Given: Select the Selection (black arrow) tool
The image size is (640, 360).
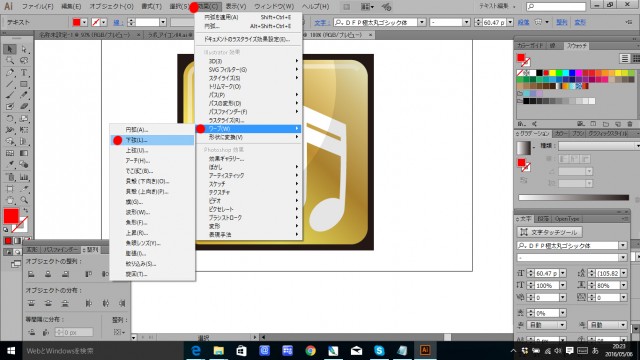Looking at the screenshot, I should click(x=10, y=49).
